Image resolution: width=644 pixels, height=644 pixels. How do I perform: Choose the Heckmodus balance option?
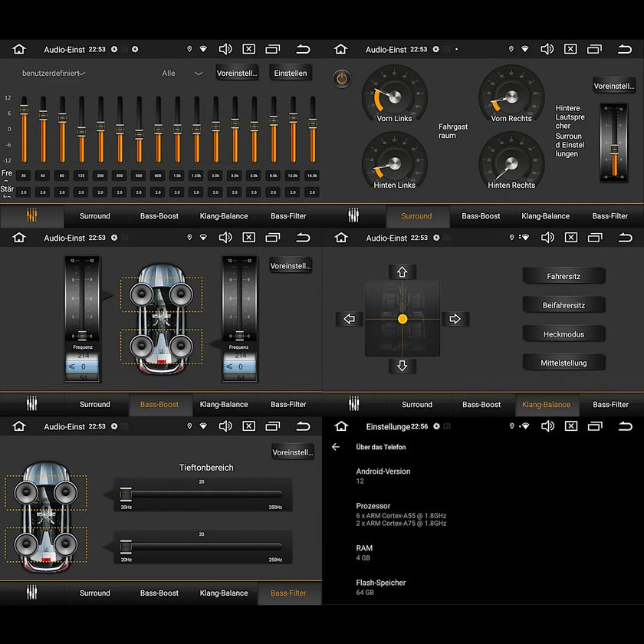pos(563,334)
